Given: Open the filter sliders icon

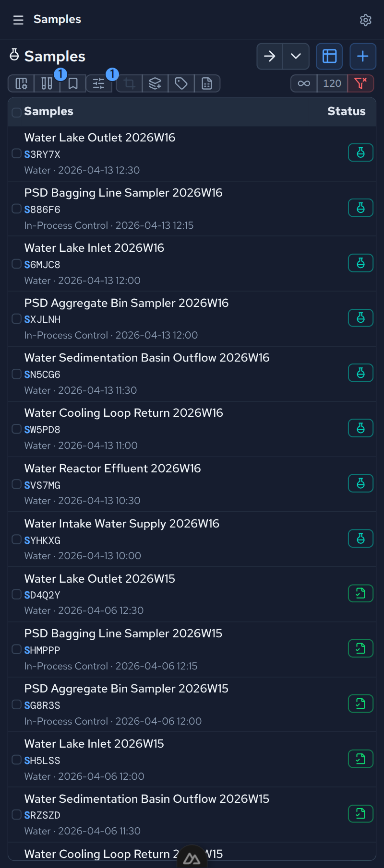Looking at the screenshot, I should pyautogui.click(x=99, y=83).
